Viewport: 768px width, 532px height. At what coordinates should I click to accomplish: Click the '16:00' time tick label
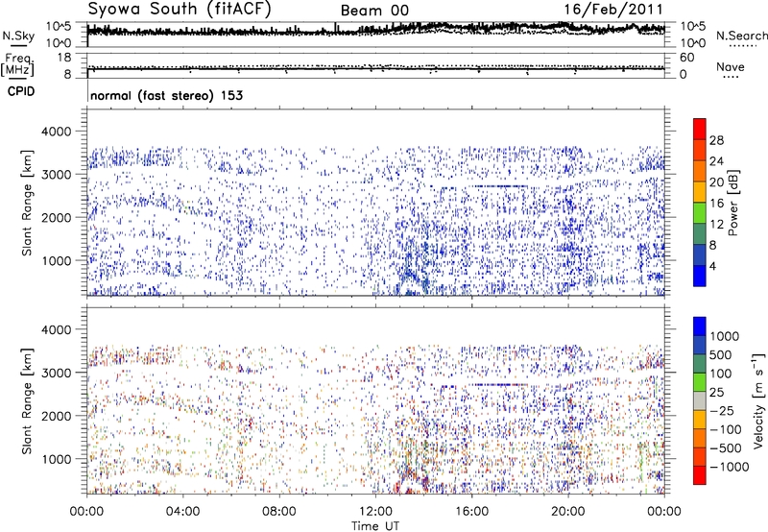click(x=471, y=512)
